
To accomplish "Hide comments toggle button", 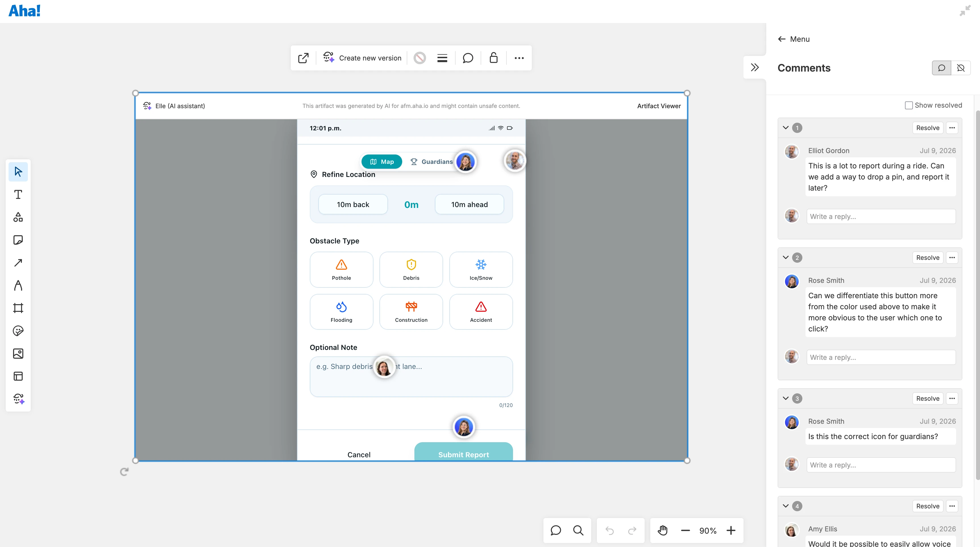I will click(961, 68).
